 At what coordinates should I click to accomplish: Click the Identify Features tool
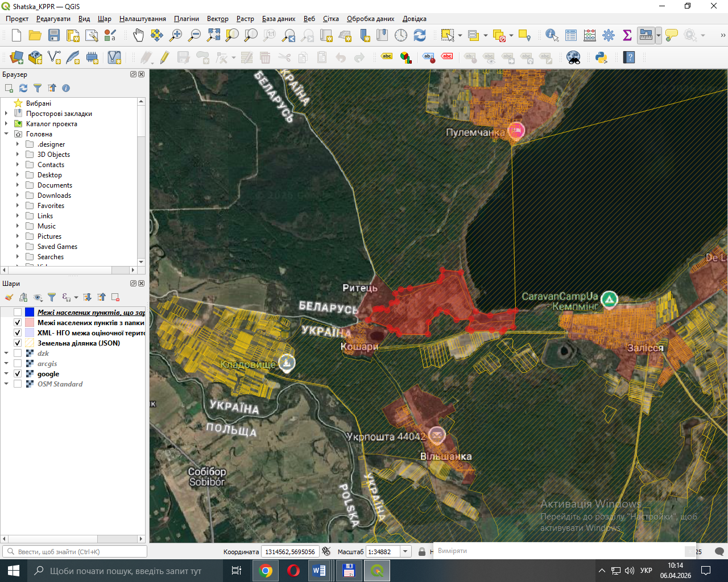[552, 35]
